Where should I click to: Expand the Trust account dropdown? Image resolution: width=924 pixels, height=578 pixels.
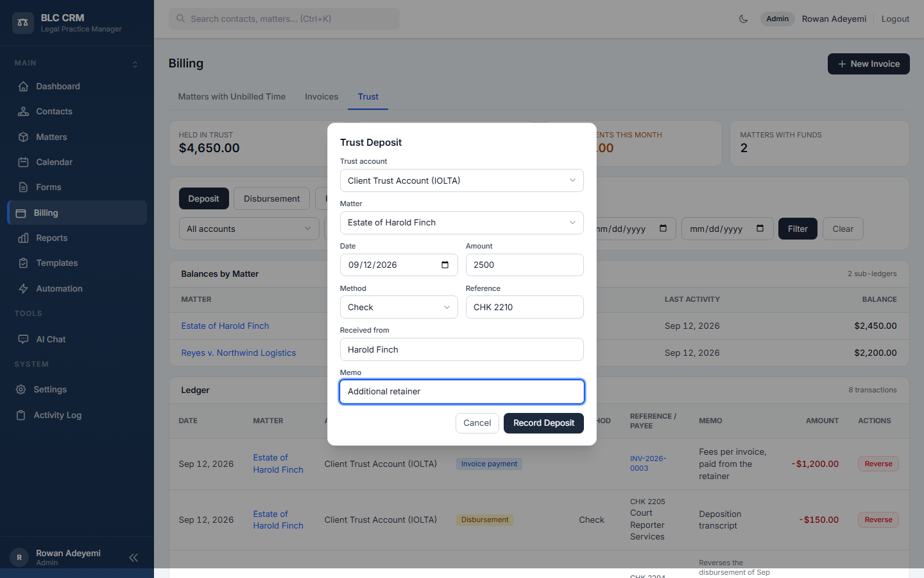coord(462,180)
